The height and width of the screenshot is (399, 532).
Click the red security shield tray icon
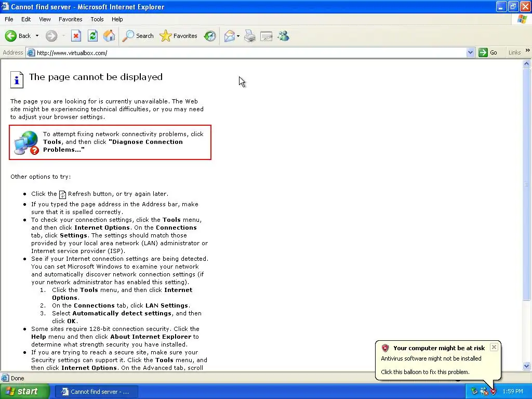coord(493,392)
